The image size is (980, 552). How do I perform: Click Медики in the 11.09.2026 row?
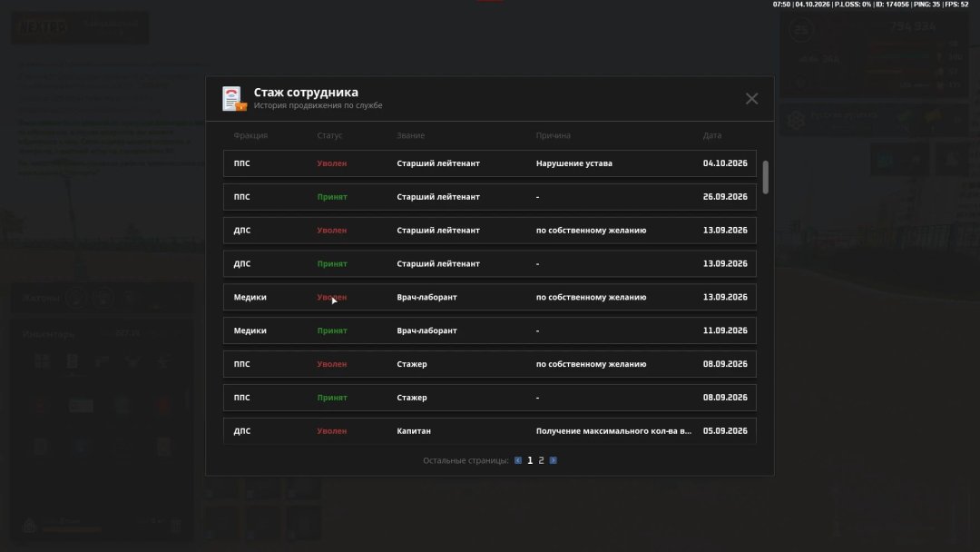click(x=250, y=330)
